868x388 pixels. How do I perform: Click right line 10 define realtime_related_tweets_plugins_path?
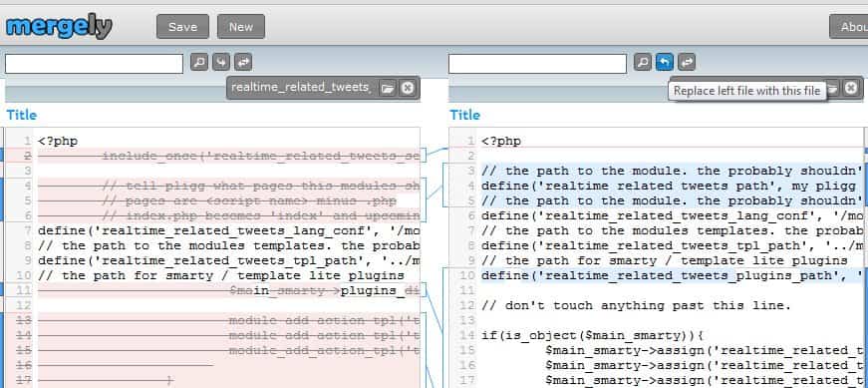[x=672, y=276]
